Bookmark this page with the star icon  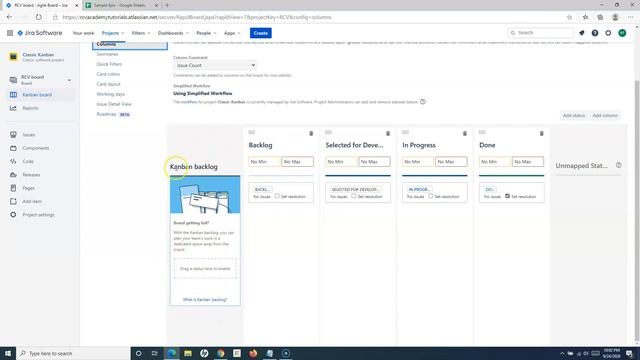tap(569, 17)
